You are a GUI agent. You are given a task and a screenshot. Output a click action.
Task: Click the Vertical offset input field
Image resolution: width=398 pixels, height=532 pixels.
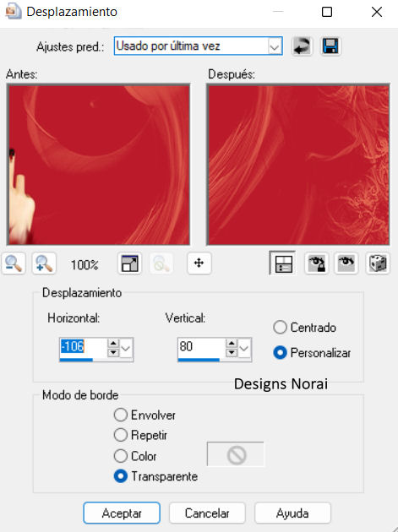tap(201, 347)
